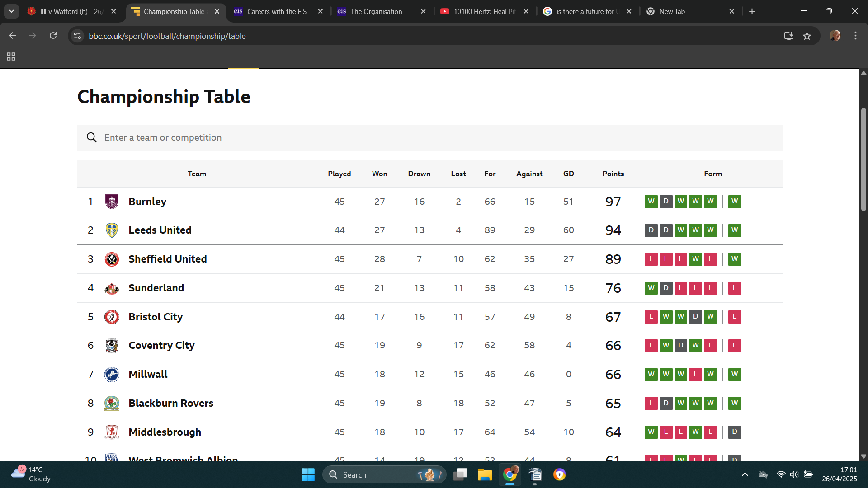
Task: Open the Middlesbrough team link
Action: (x=165, y=432)
